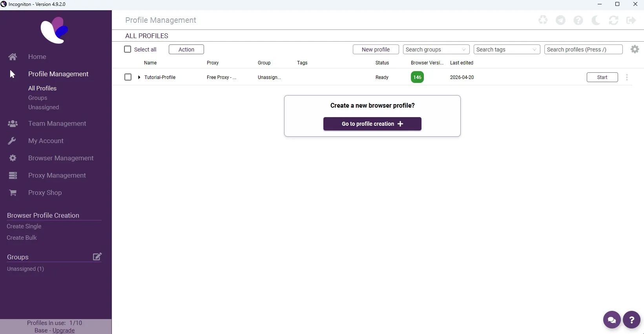Open Team Management section
644x334 pixels.
click(x=57, y=123)
